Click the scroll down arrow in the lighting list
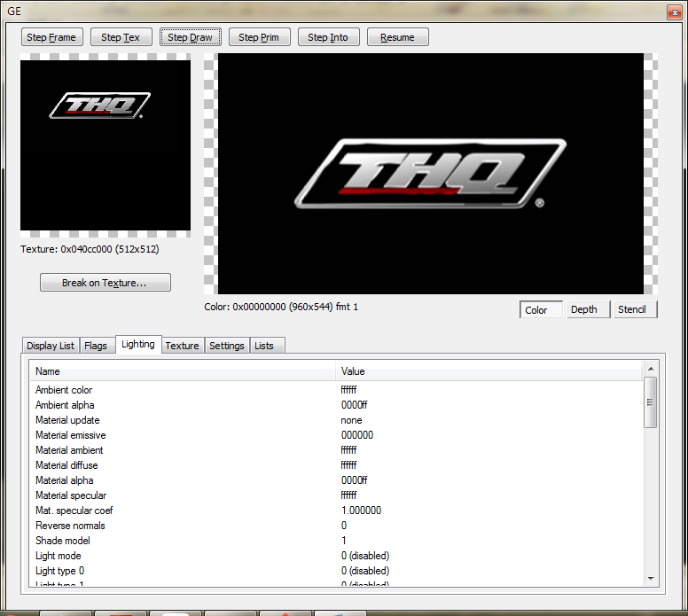This screenshot has width=688, height=616. (650, 578)
